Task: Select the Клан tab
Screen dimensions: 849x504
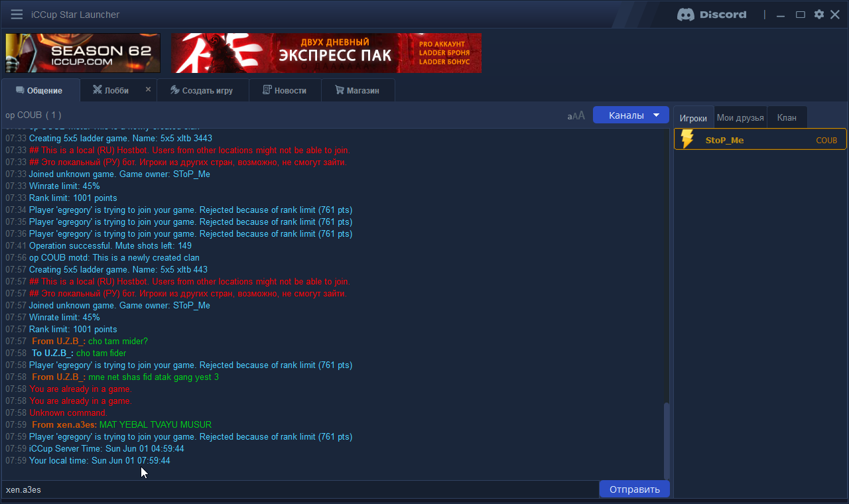Action: pos(787,117)
